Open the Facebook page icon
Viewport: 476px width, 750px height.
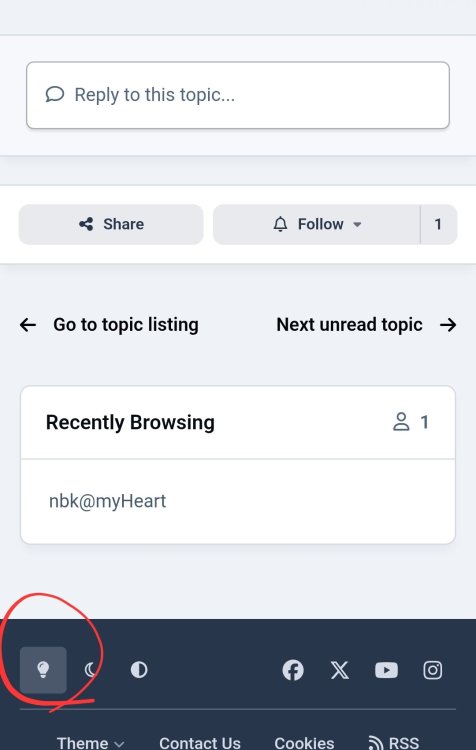pos(293,670)
